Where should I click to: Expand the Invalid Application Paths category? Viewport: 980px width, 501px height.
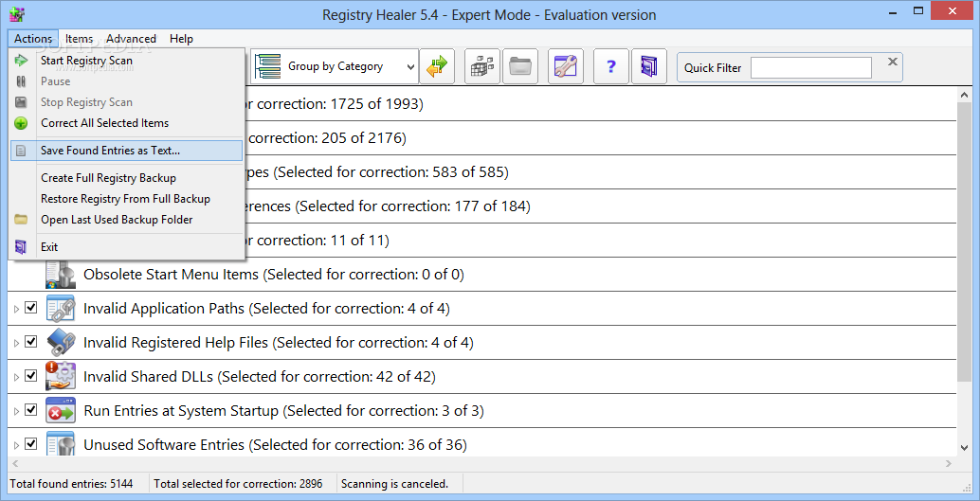pos(16,309)
